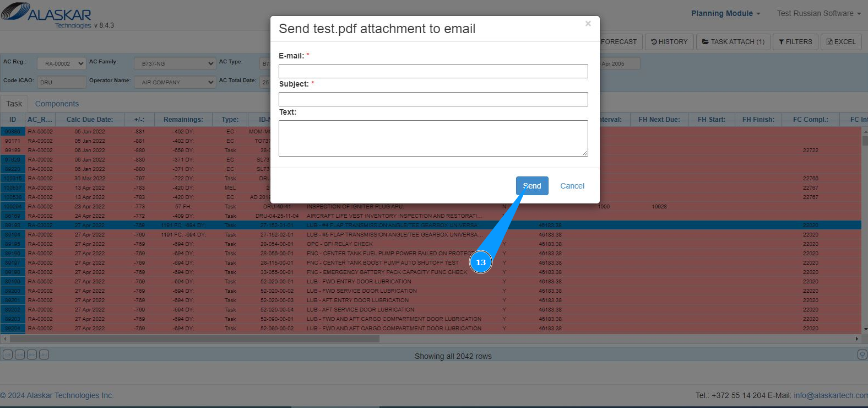Send the test.pdf attachment email
Screen dimensions: 868x408
pos(532,186)
